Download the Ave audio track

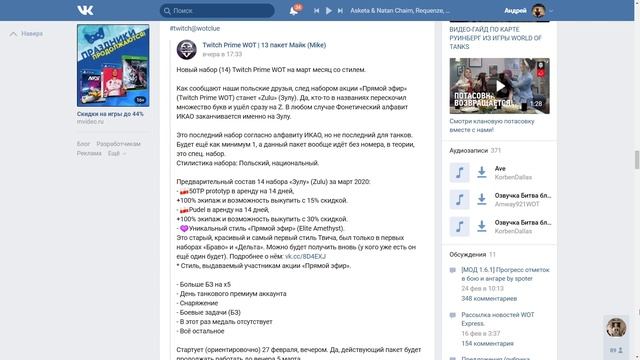(x=482, y=173)
